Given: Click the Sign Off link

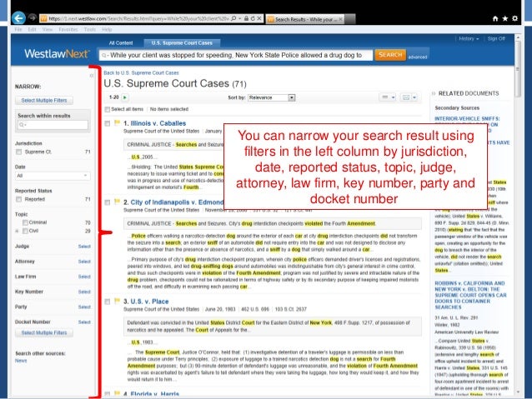Looking at the screenshot, I should point(496,38).
